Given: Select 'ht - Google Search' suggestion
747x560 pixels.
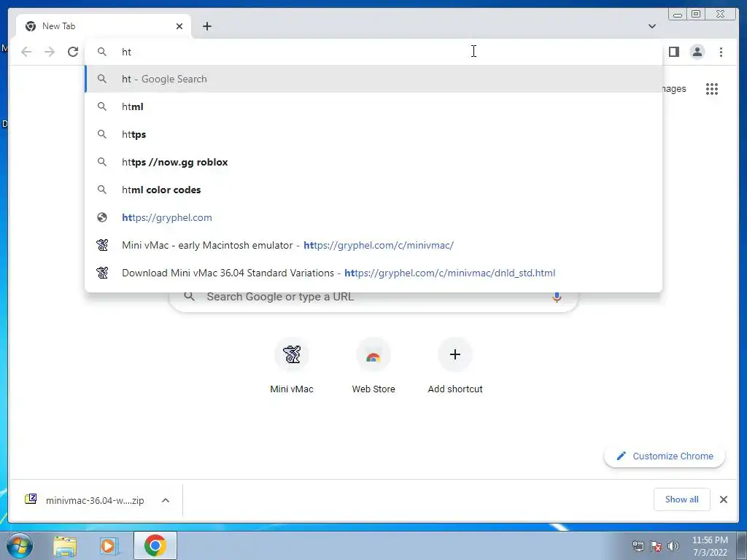Looking at the screenshot, I should coord(373,79).
